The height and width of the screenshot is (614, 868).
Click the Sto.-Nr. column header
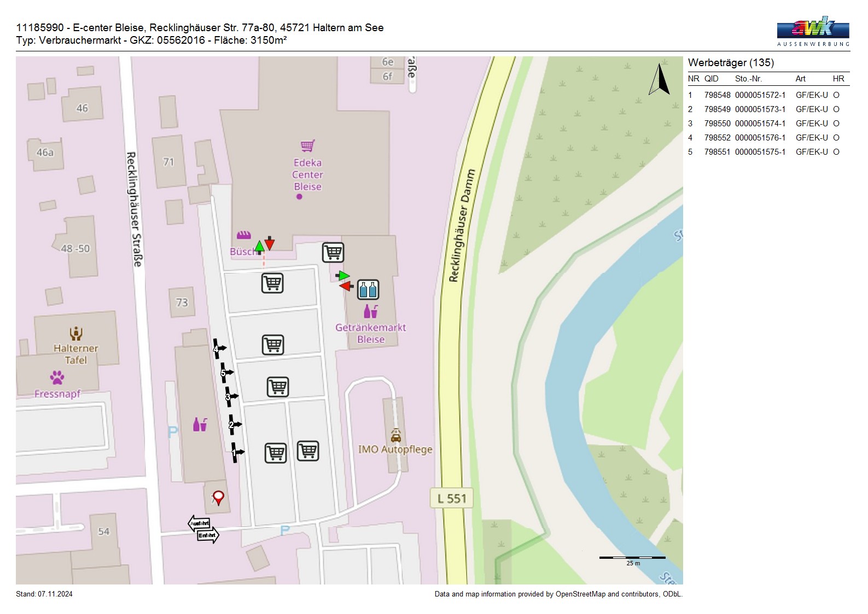(x=748, y=79)
